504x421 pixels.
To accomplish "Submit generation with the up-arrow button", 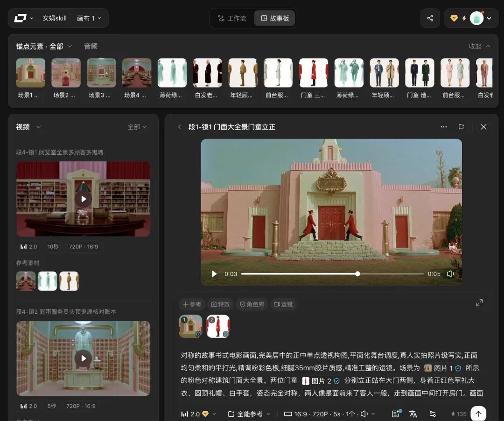I will pyautogui.click(x=478, y=414).
